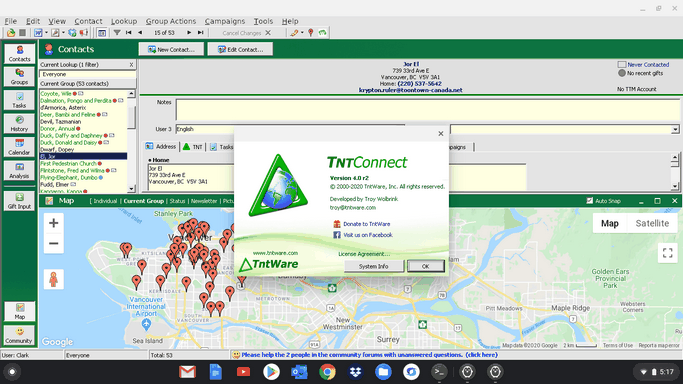Click the red map pin toolbar icon
Viewport: 683px width, 384px height.
pyautogui.click(x=311, y=33)
